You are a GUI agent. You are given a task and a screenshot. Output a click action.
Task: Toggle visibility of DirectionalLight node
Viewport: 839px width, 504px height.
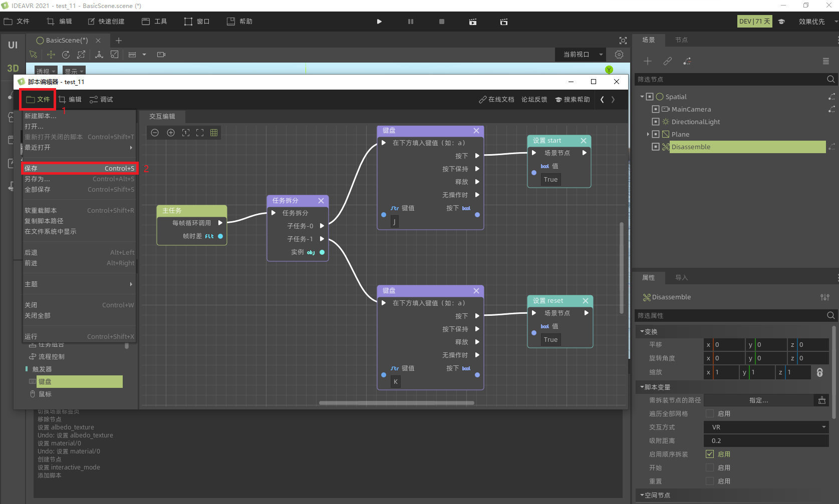[656, 122]
